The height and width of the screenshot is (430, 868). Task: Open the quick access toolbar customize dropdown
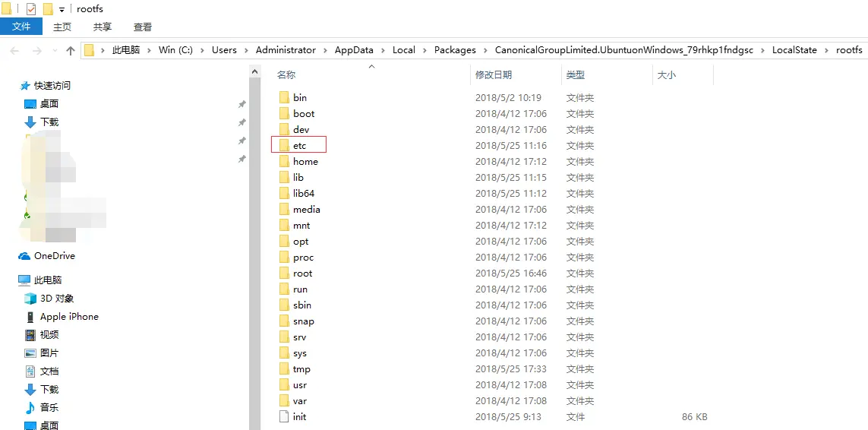[x=62, y=9]
